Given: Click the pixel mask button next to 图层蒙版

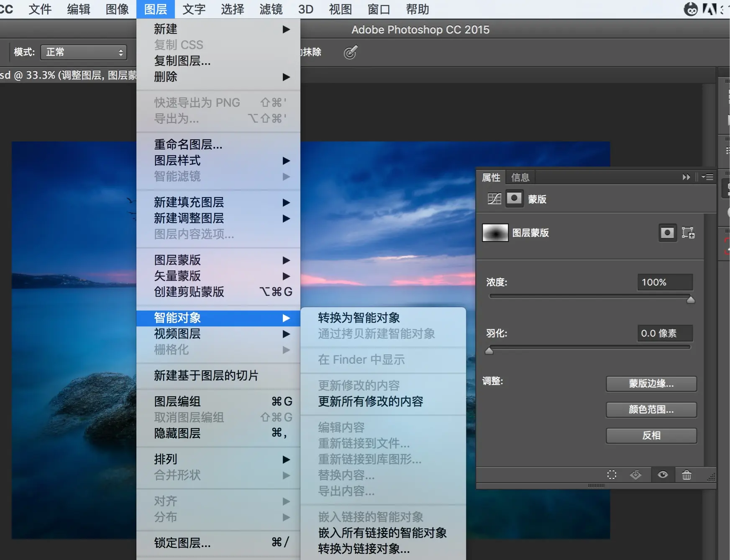Looking at the screenshot, I should pos(667,232).
